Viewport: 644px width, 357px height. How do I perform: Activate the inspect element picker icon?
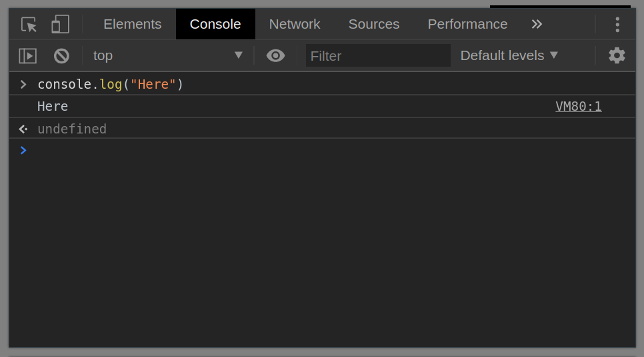29,25
